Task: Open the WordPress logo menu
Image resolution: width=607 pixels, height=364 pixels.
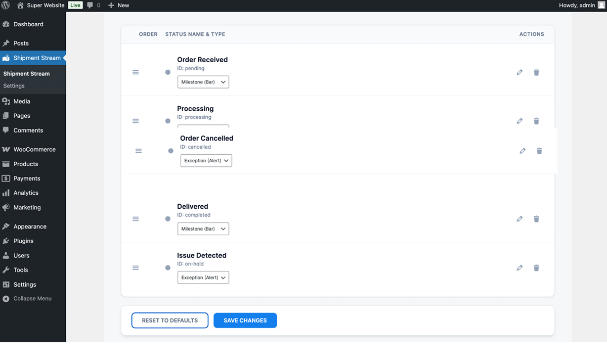Action: click(x=5, y=5)
